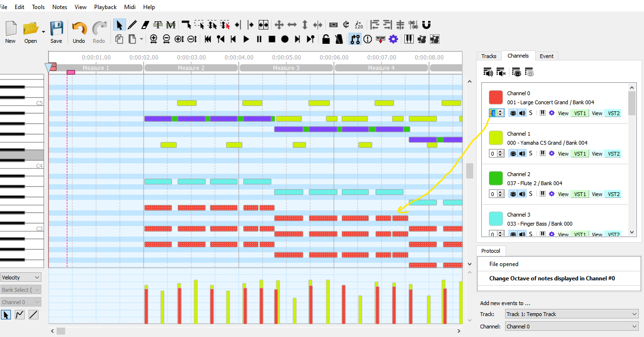Click the panic exclamation icon
The image size is (644, 337).
pyautogui.click(x=368, y=39)
